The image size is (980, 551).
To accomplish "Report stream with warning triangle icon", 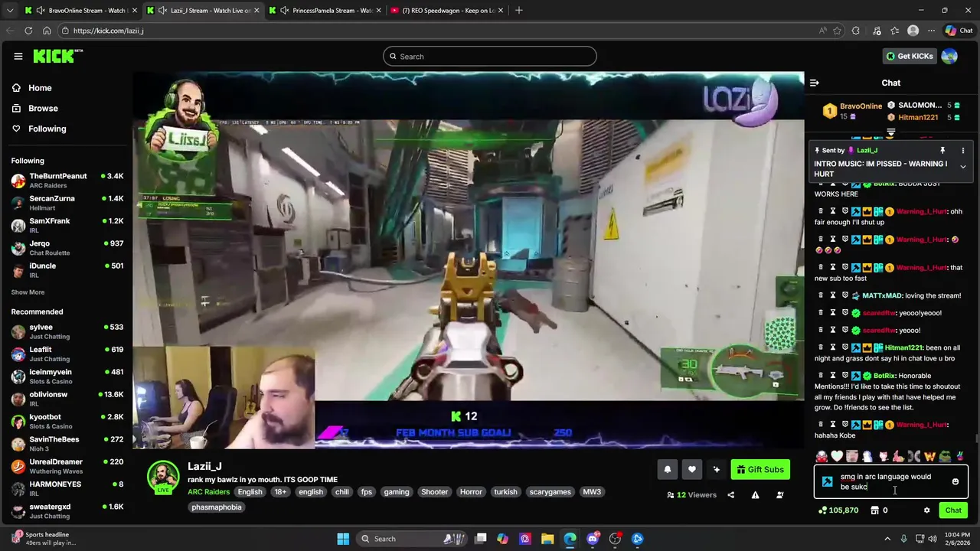I will click(x=755, y=495).
